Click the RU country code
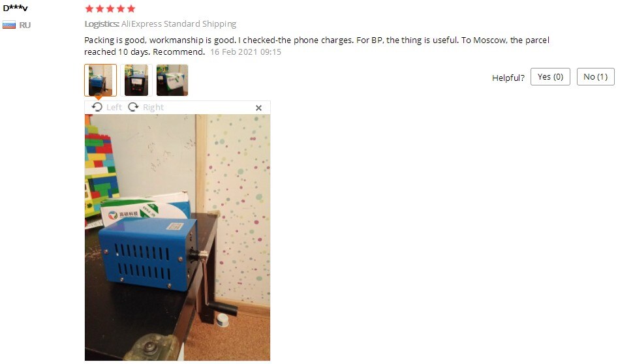The image size is (618, 364). (25, 25)
